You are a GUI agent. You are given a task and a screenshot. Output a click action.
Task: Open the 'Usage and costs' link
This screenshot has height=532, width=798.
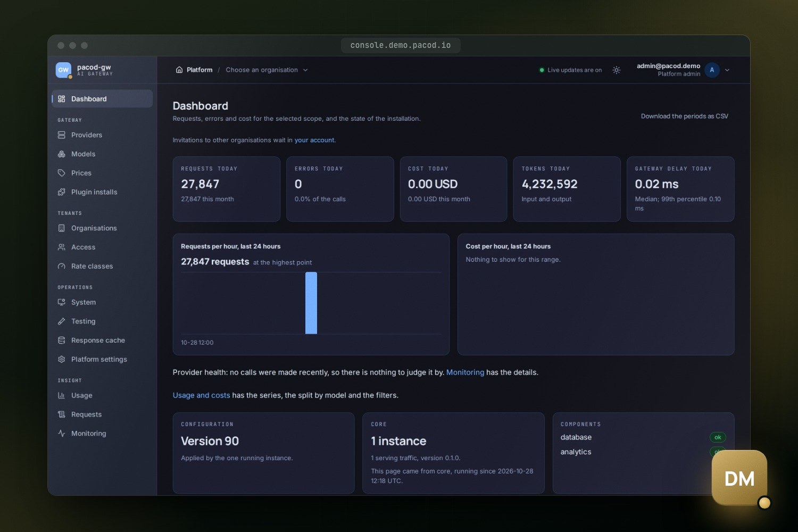pyautogui.click(x=201, y=395)
